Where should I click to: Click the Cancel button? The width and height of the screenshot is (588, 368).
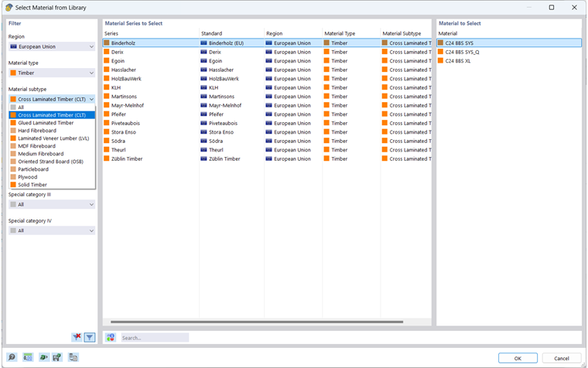pos(562,358)
